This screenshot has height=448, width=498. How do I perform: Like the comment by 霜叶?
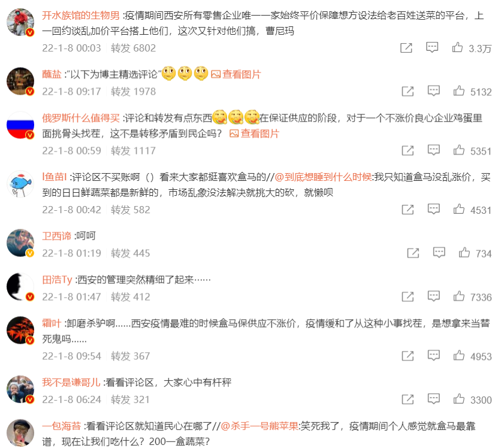point(459,355)
